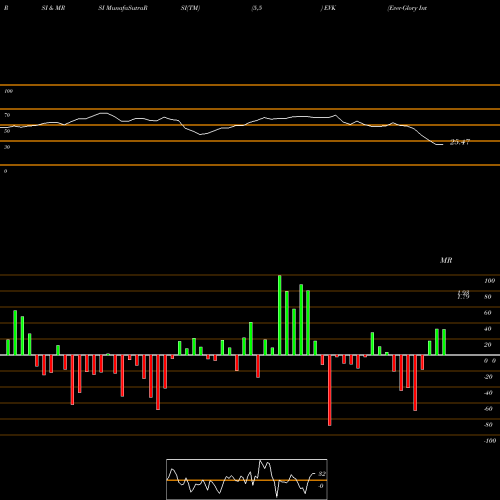This screenshot has height=500, width=500.
Task: Click the MR axis label 40
Action: point(488,329)
